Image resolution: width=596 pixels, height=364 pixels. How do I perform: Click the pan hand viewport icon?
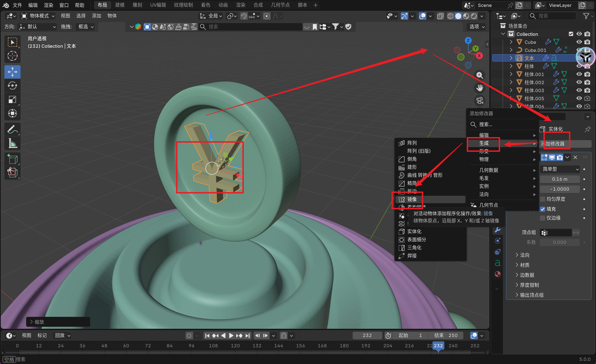click(480, 88)
